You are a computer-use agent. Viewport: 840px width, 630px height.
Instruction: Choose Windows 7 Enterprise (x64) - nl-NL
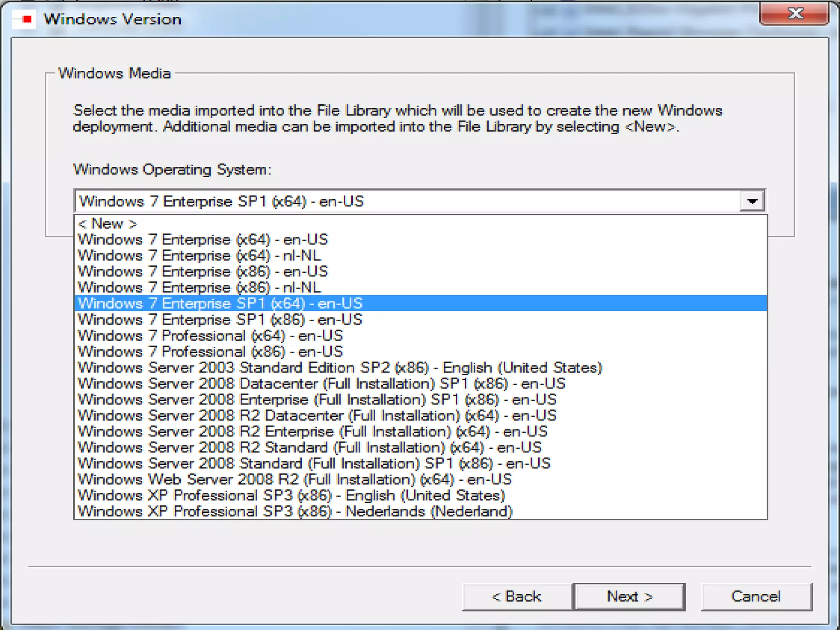point(420,256)
